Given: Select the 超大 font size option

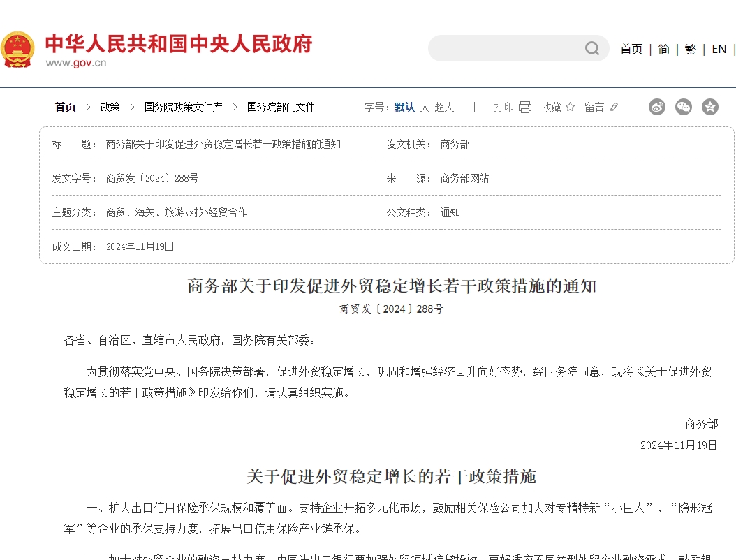Looking at the screenshot, I should coord(446,107).
